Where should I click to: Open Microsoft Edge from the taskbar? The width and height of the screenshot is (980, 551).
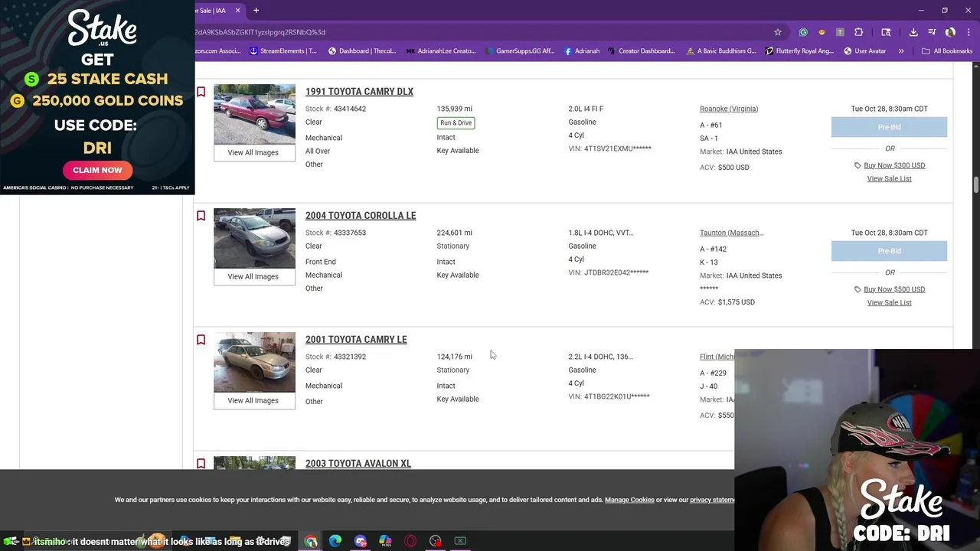335,541
